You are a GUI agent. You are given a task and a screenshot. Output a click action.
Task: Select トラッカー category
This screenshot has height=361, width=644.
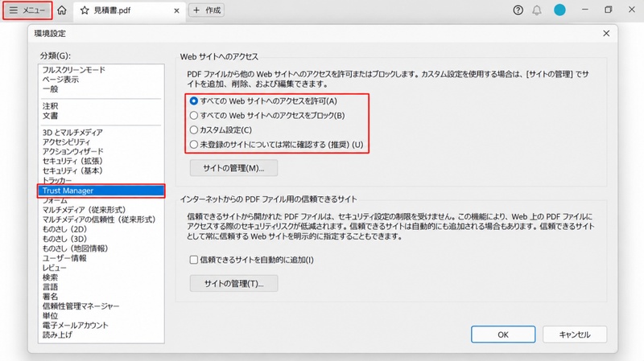click(57, 180)
